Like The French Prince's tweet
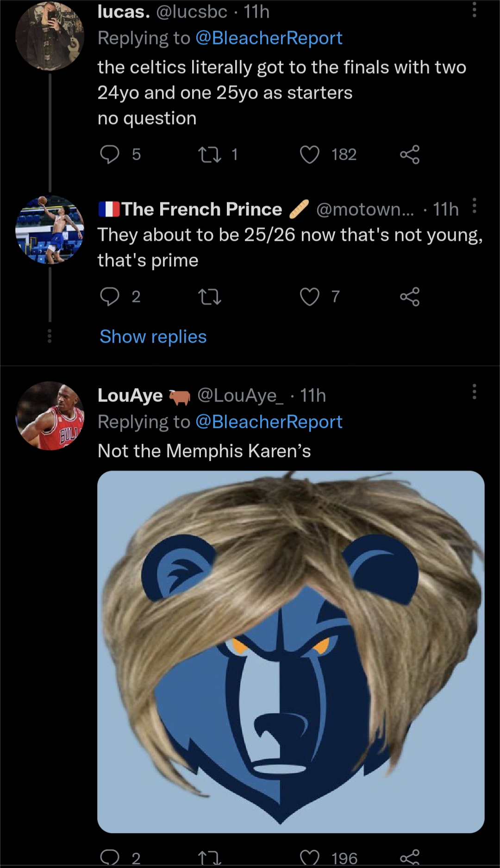 (310, 296)
